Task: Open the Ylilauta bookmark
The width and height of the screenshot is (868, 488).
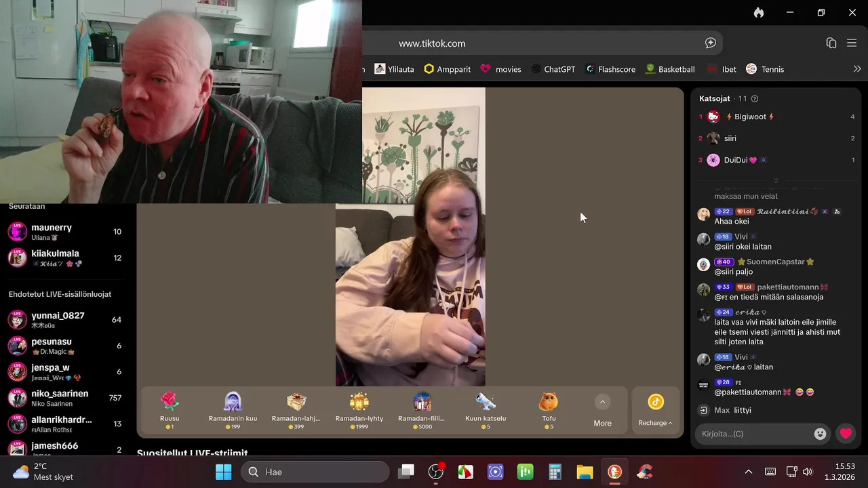Action: coord(394,69)
